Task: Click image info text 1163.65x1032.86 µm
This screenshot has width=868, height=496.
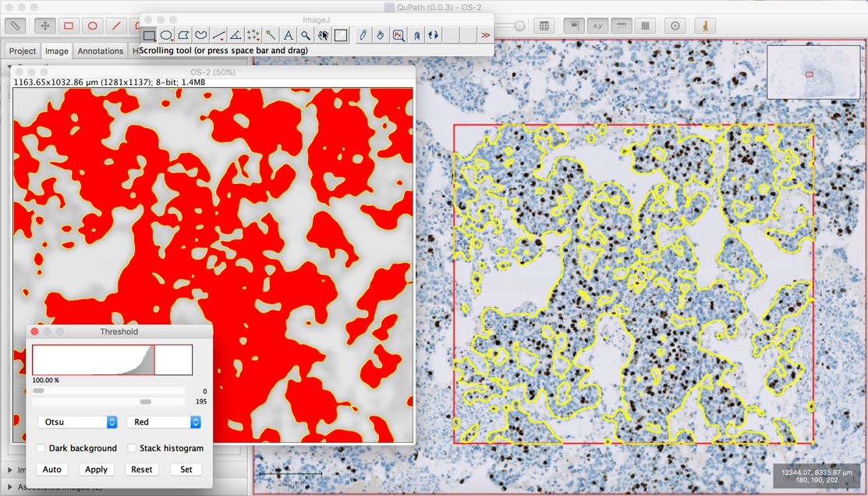Action: (109, 83)
